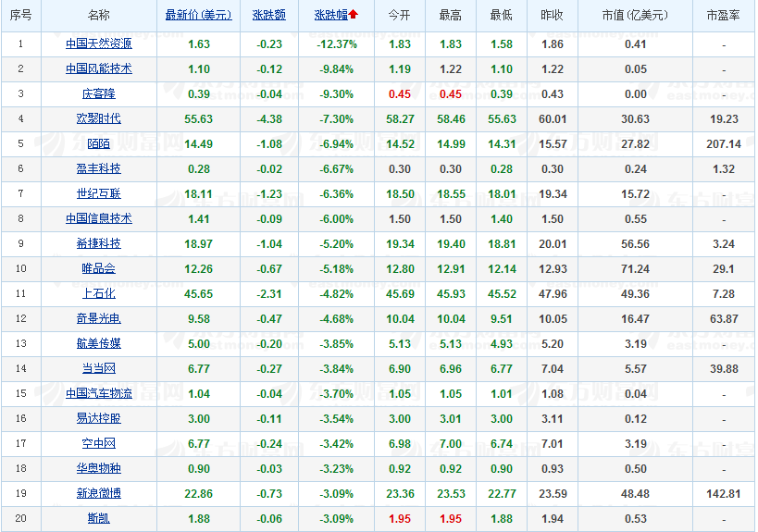Open stock link 中国风能技术
The width and height of the screenshot is (758, 532).
[99, 69]
